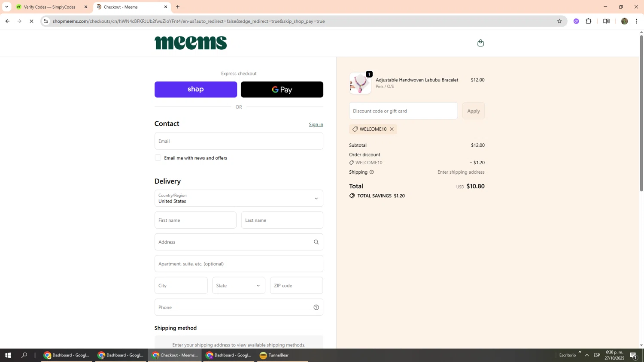The height and width of the screenshot is (362, 644).
Task: Open the Chrome three-dot menu
Action: [637, 21]
